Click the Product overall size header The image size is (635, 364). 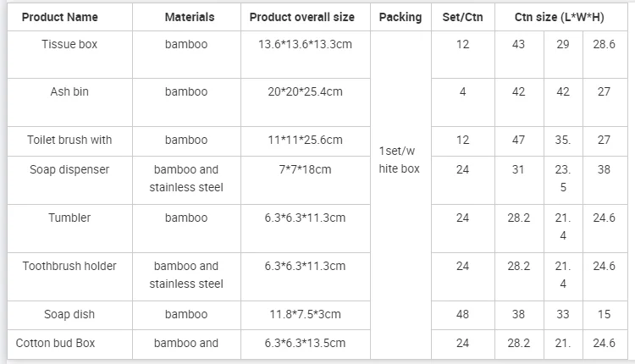(301, 17)
